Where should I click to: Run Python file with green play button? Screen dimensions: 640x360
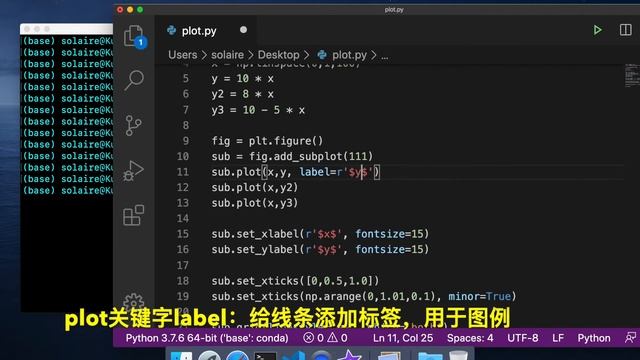pyautogui.click(x=598, y=30)
